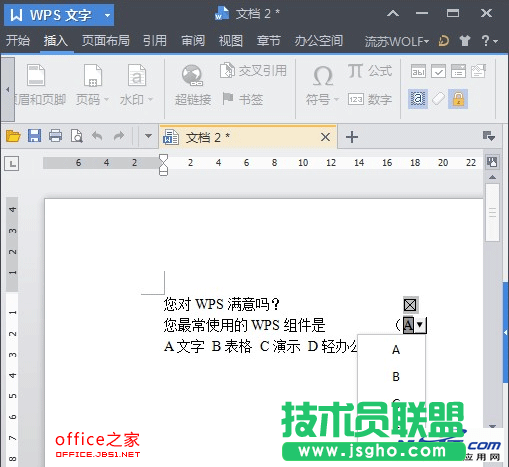Viewport: 509px width, 467px height.
Task: Click the vertical scrollbar thumb
Action: (x=492, y=212)
